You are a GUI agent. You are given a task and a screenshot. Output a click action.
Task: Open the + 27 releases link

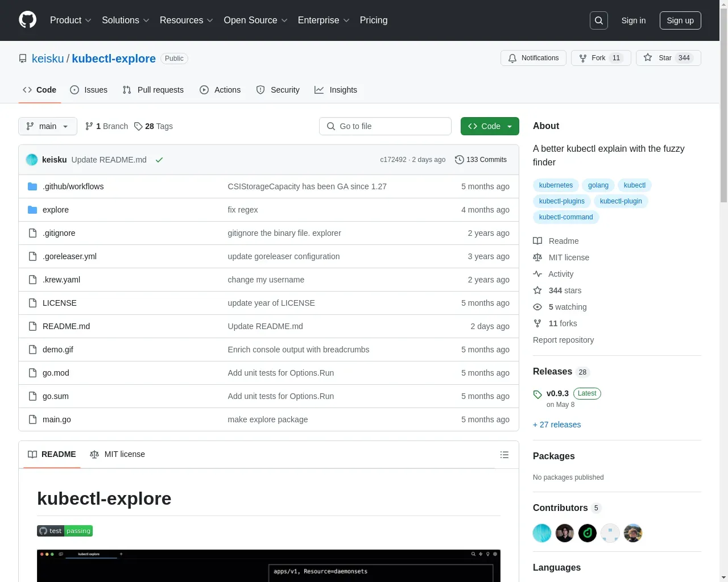pos(557,425)
